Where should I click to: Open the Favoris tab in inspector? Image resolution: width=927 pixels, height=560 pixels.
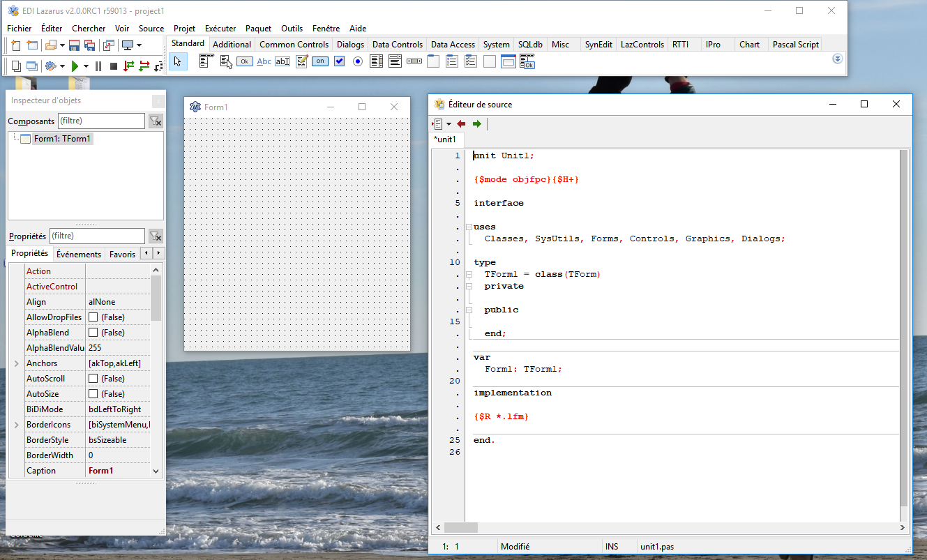(122, 255)
